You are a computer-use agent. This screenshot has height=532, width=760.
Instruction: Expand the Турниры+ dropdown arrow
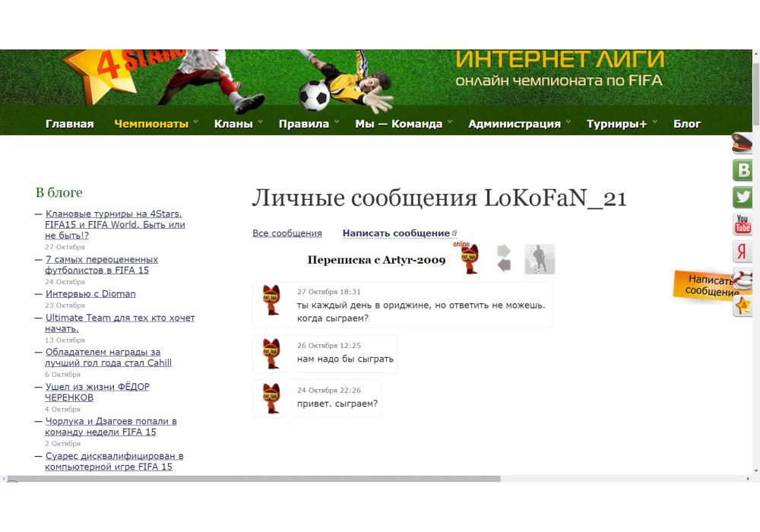click(x=654, y=122)
